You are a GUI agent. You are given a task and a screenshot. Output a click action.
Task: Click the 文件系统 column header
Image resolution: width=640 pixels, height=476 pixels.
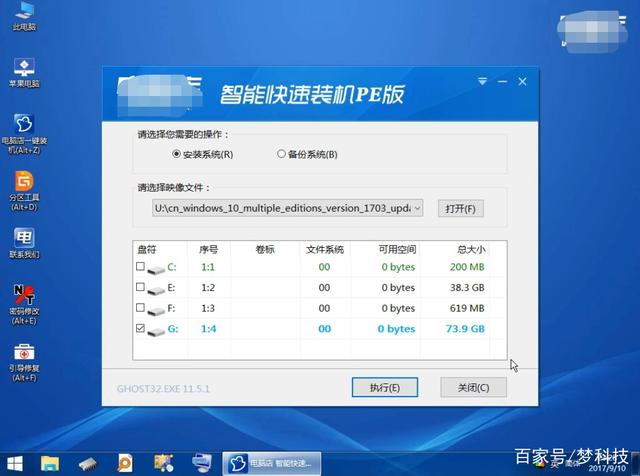tap(325, 249)
